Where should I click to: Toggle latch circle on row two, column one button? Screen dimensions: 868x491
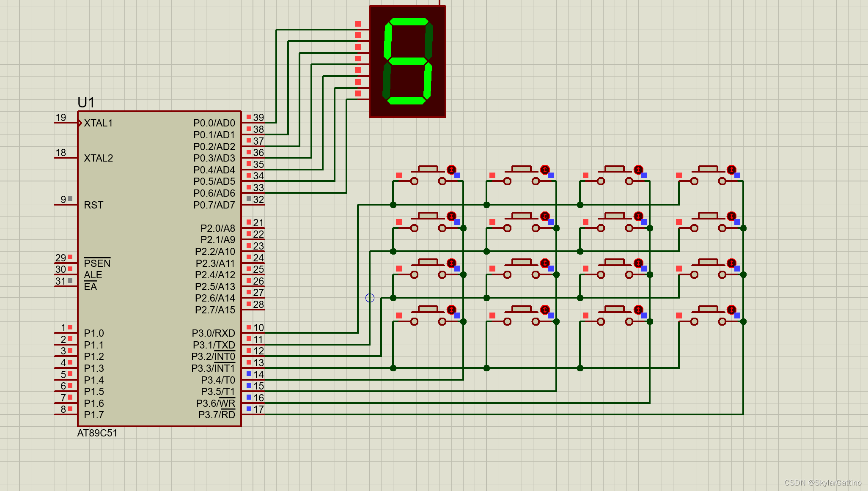[x=451, y=217]
